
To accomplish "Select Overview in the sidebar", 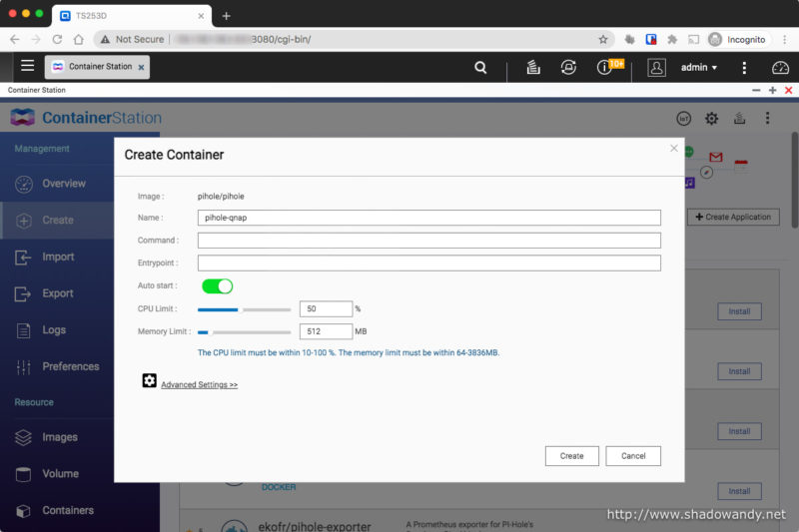I will point(63,184).
